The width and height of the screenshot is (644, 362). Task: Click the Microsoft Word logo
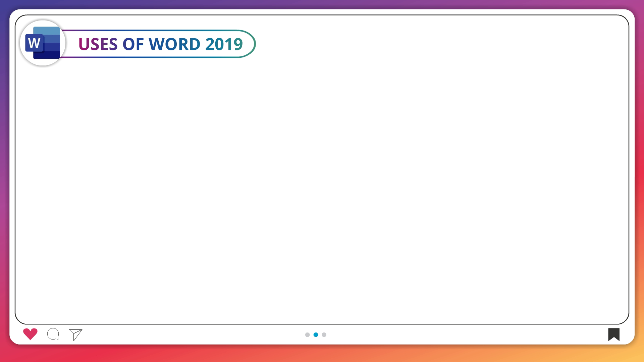point(43,43)
